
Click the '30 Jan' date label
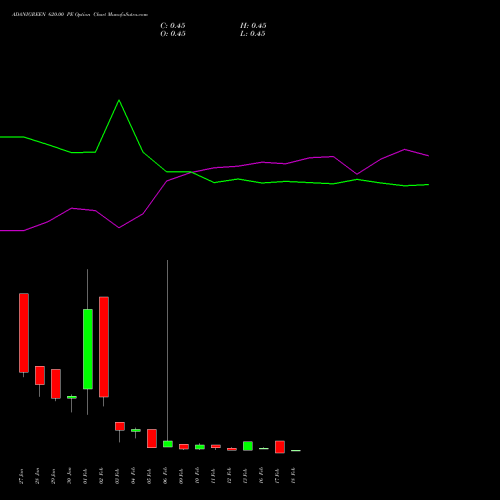click(70, 476)
